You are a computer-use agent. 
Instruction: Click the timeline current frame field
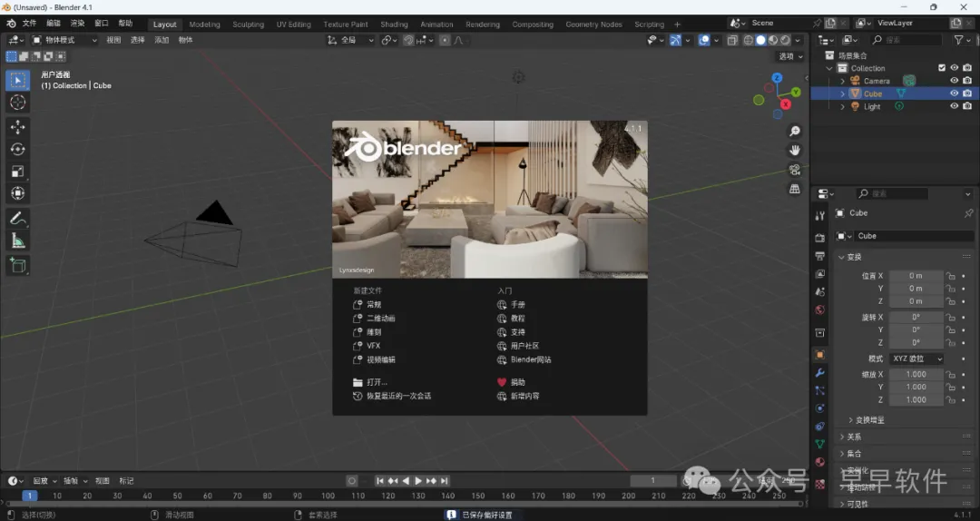click(653, 480)
